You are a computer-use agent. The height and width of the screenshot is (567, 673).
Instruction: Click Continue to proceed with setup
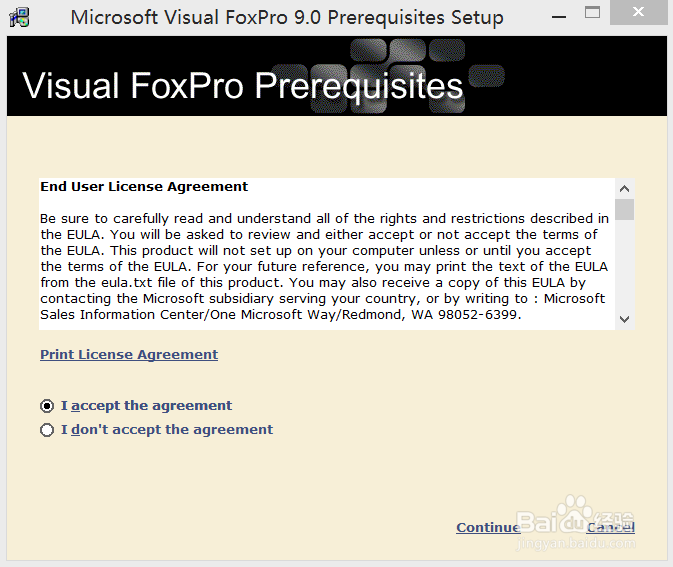pos(487,528)
